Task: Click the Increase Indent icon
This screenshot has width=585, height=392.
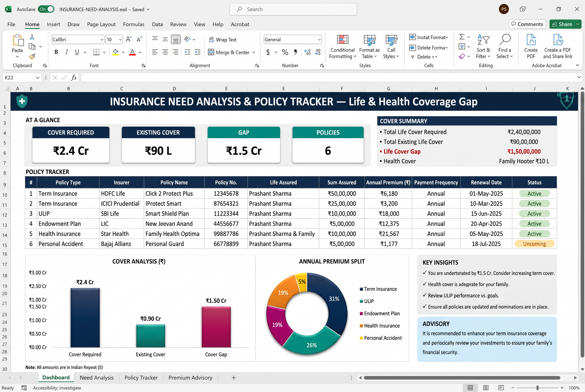Action: pyautogui.click(x=197, y=52)
